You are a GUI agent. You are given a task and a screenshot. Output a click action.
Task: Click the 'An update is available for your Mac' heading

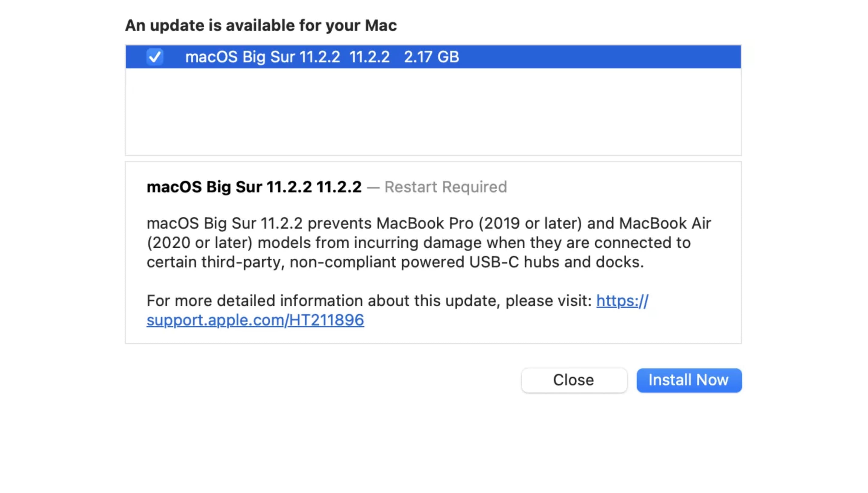pyautogui.click(x=261, y=25)
